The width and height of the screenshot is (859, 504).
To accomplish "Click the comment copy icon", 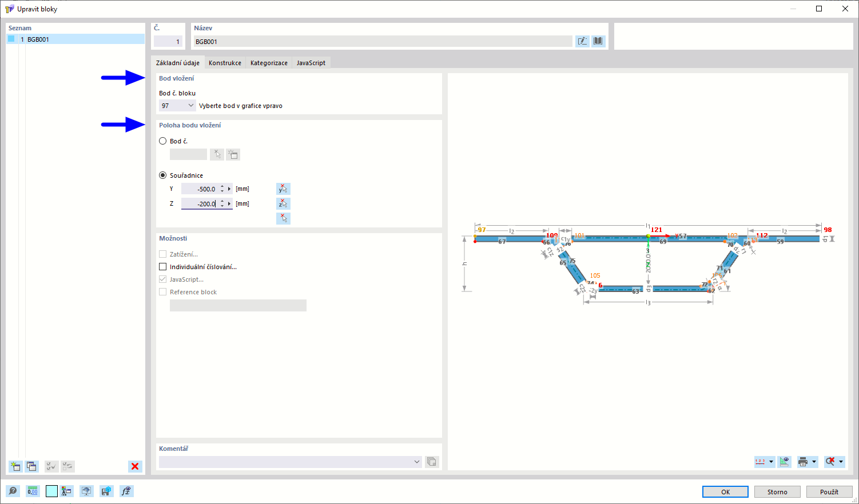I will [x=432, y=462].
